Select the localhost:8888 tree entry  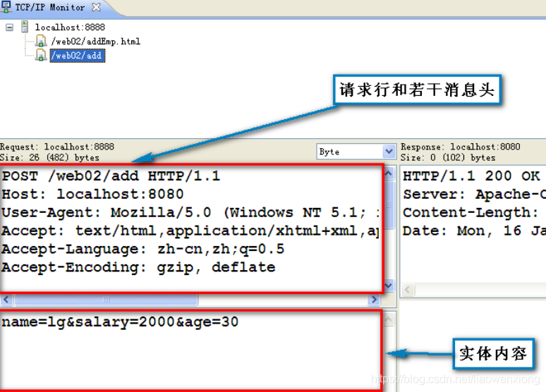tap(70, 27)
